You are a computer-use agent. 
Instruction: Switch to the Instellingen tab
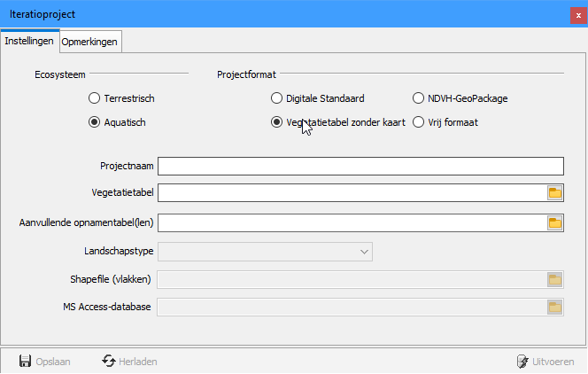tap(29, 41)
